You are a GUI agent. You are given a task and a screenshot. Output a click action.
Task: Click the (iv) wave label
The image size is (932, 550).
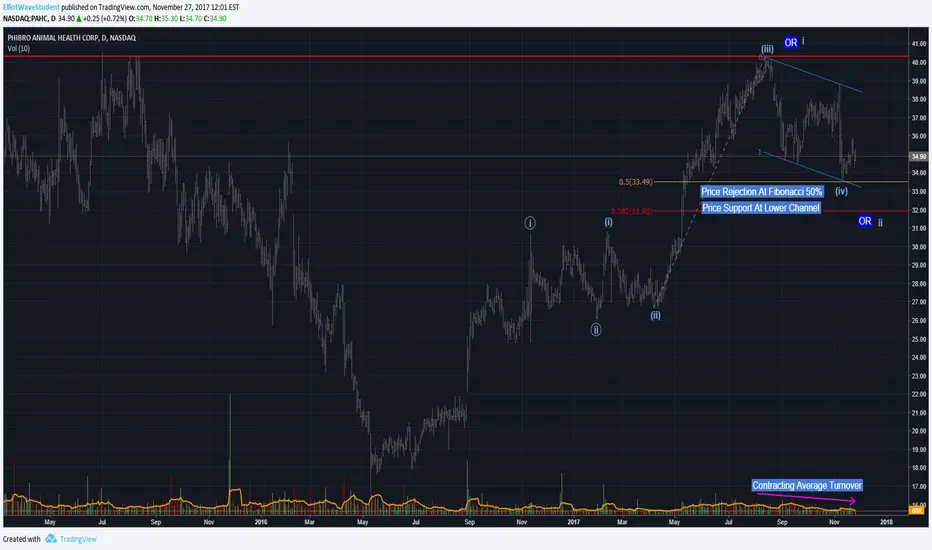tap(841, 191)
